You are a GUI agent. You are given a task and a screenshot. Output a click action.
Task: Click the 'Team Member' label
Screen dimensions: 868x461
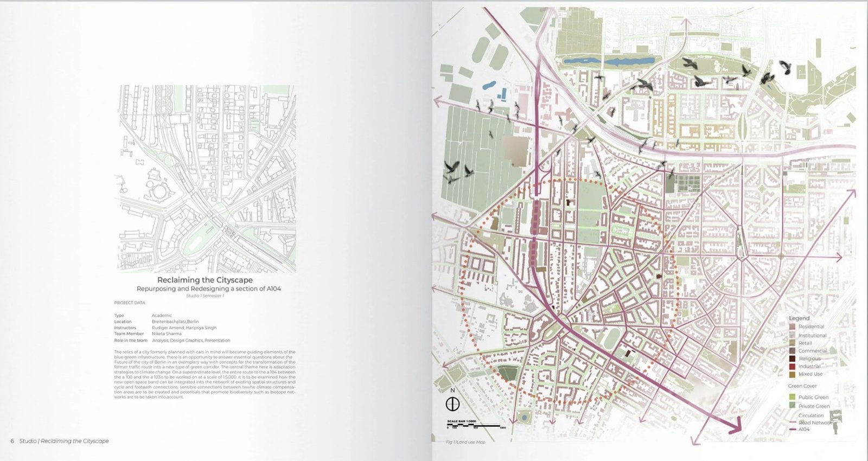(129, 334)
